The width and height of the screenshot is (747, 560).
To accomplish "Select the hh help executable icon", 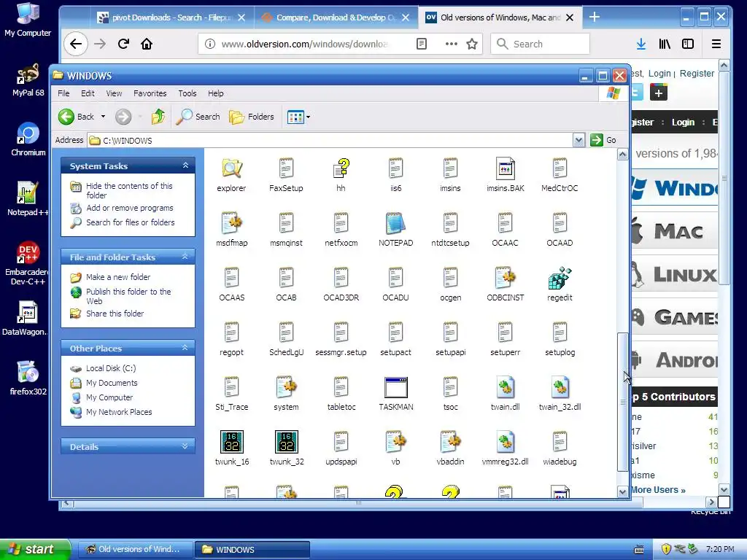I will click(x=341, y=168).
